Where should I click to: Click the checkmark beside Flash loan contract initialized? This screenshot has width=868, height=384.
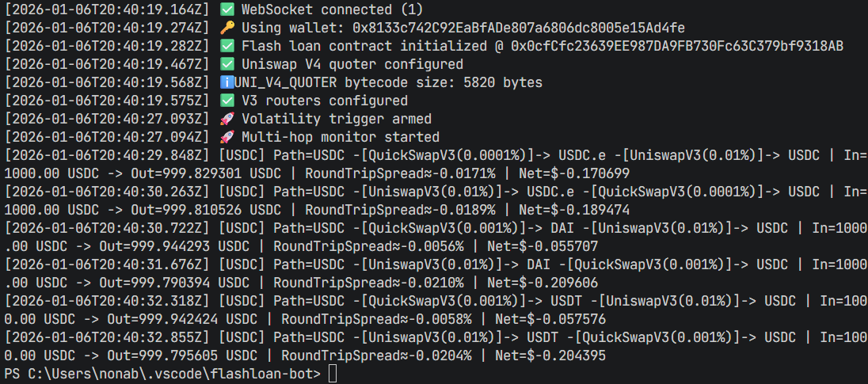click(x=227, y=47)
